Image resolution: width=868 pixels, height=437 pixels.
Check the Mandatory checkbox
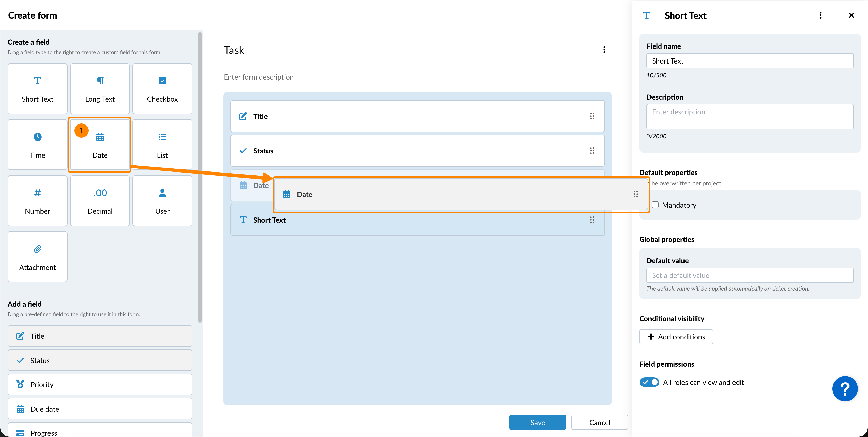point(655,205)
